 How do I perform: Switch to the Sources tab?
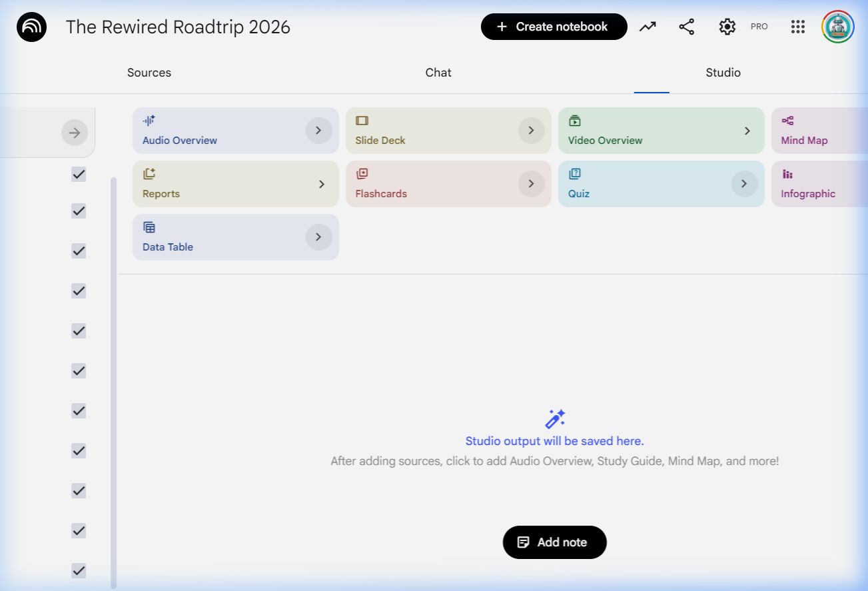click(149, 73)
